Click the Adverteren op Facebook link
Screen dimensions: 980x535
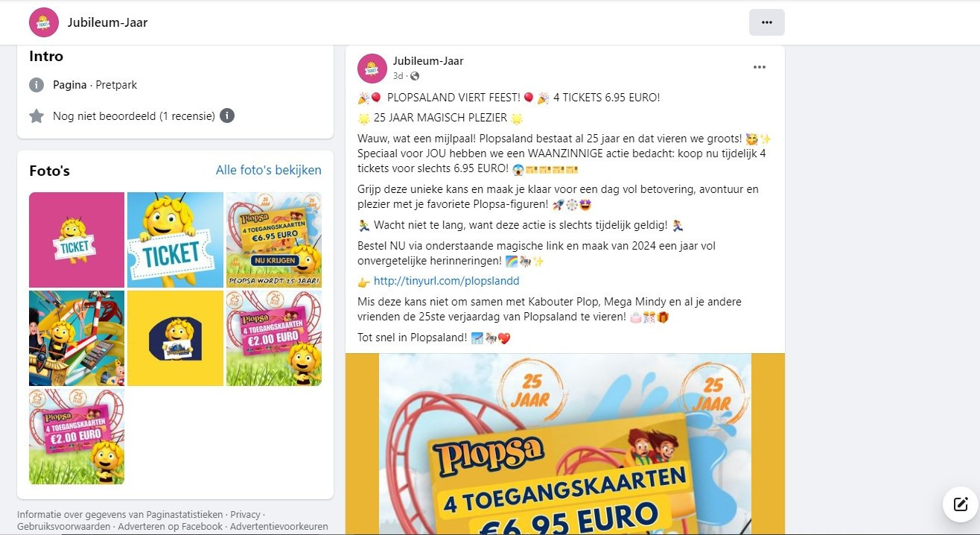(170, 526)
